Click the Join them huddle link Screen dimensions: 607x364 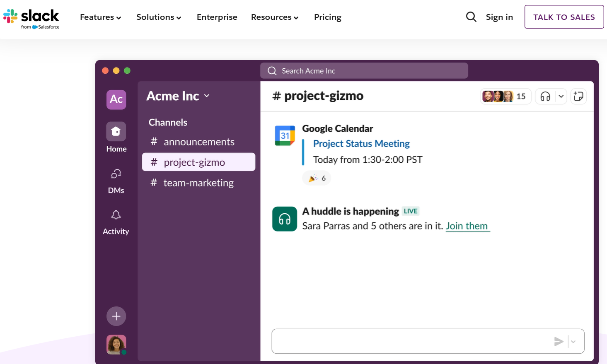[467, 226]
